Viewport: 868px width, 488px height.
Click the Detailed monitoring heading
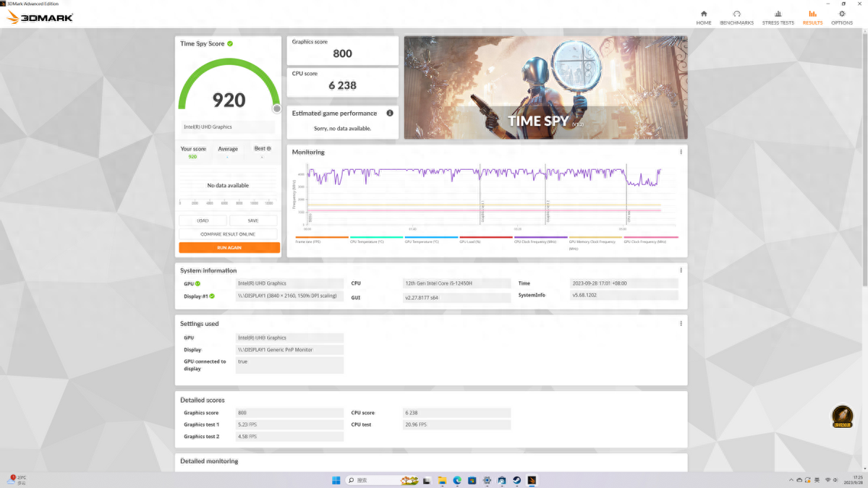tap(209, 461)
